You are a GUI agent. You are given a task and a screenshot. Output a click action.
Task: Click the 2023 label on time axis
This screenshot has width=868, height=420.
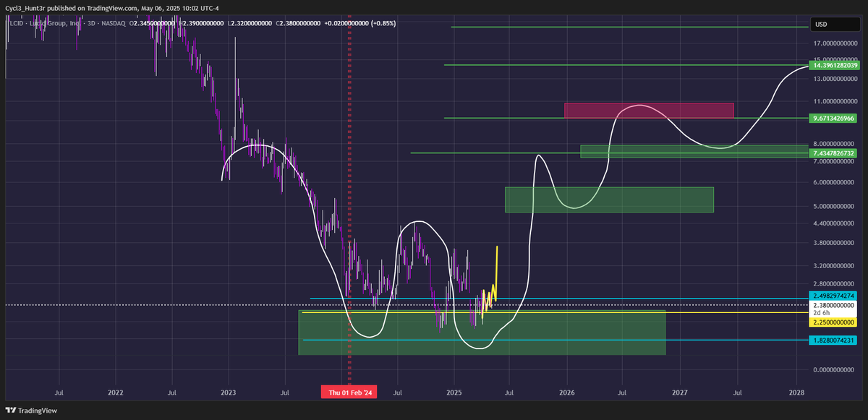pos(229,393)
